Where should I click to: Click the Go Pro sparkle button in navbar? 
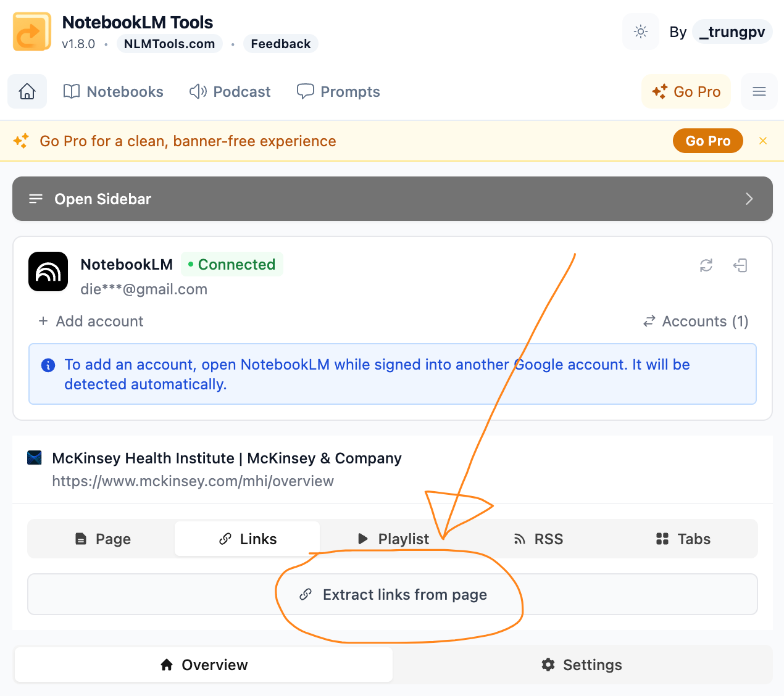(686, 91)
